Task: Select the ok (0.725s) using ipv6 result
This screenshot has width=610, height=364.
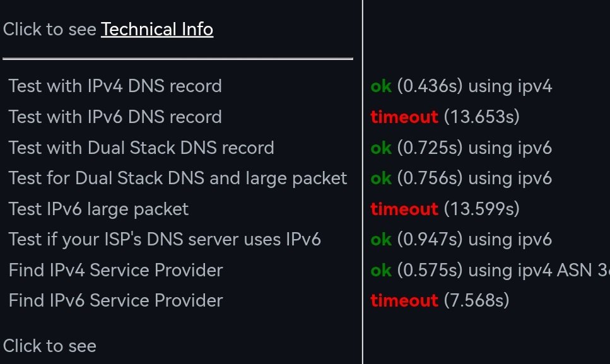Action: [461, 148]
